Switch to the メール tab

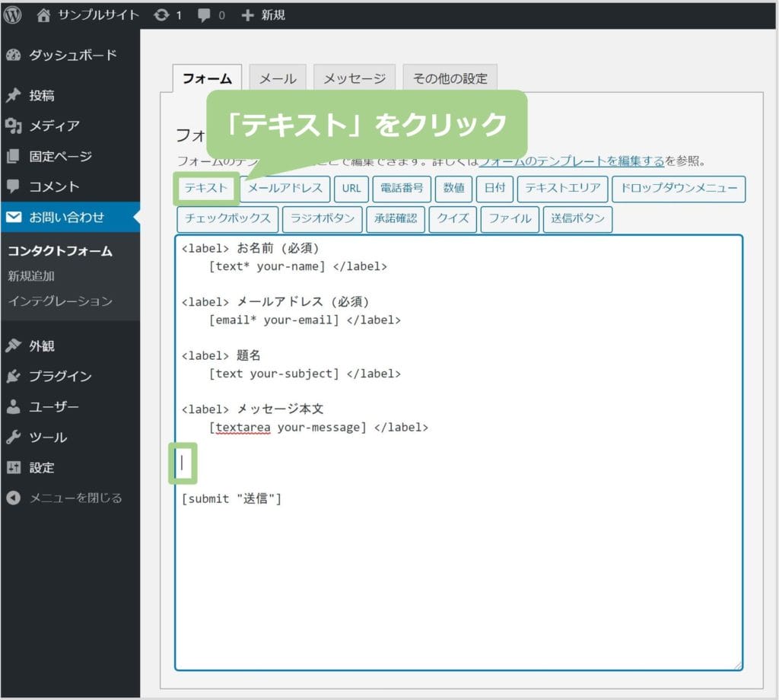(x=278, y=78)
